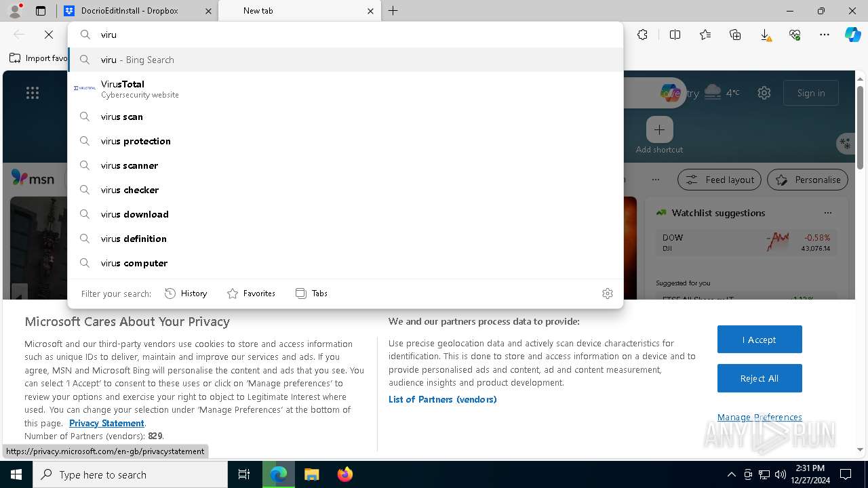Stop loading the page
Viewport: 868px width, 488px height.
pos(49,35)
